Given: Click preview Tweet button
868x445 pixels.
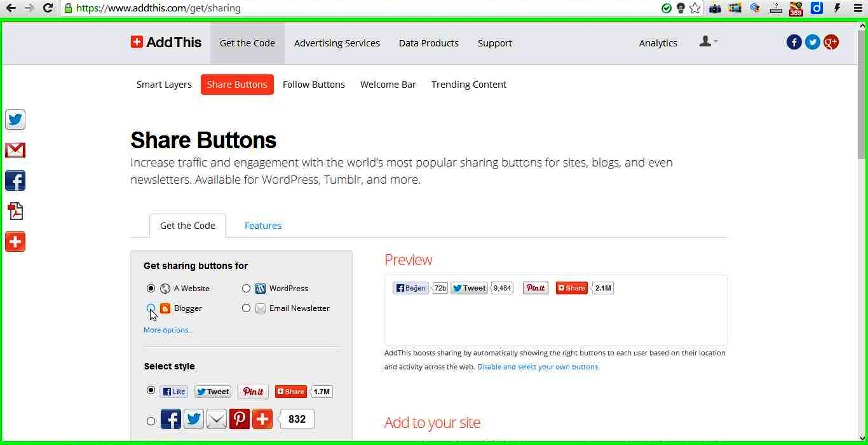Looking at the screenshot, I should (469, 288).
